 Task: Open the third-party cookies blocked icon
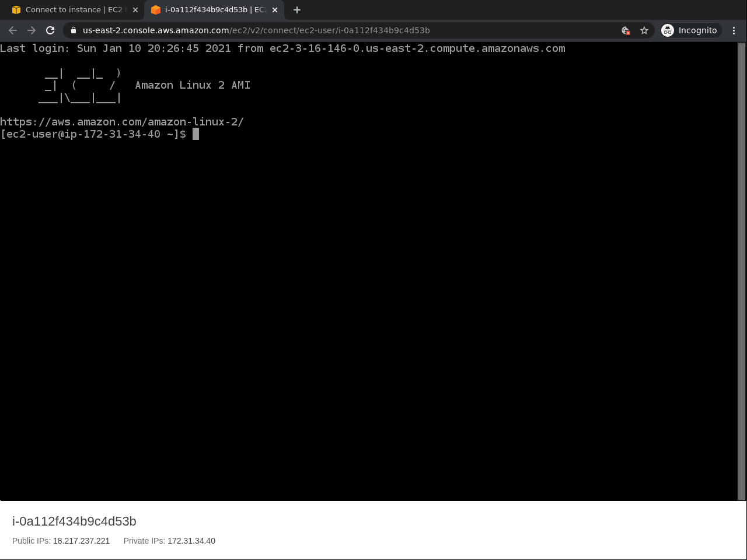[626, 30]
